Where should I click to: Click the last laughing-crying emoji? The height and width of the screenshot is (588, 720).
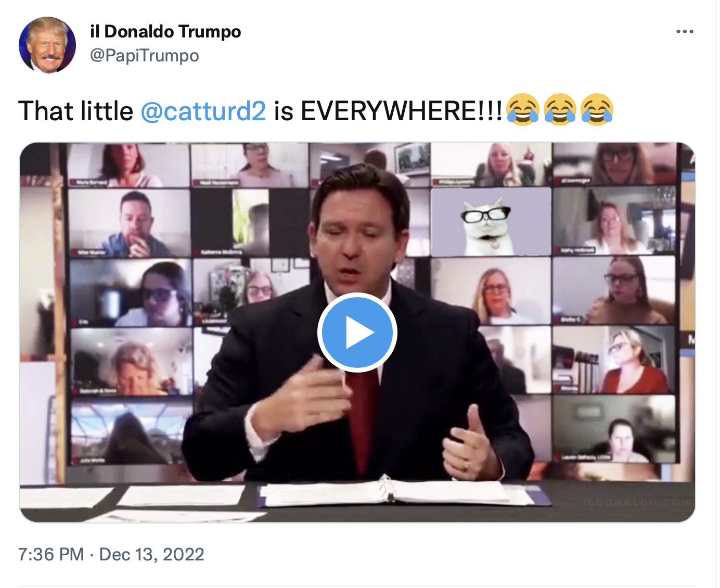tap(597, 110)
